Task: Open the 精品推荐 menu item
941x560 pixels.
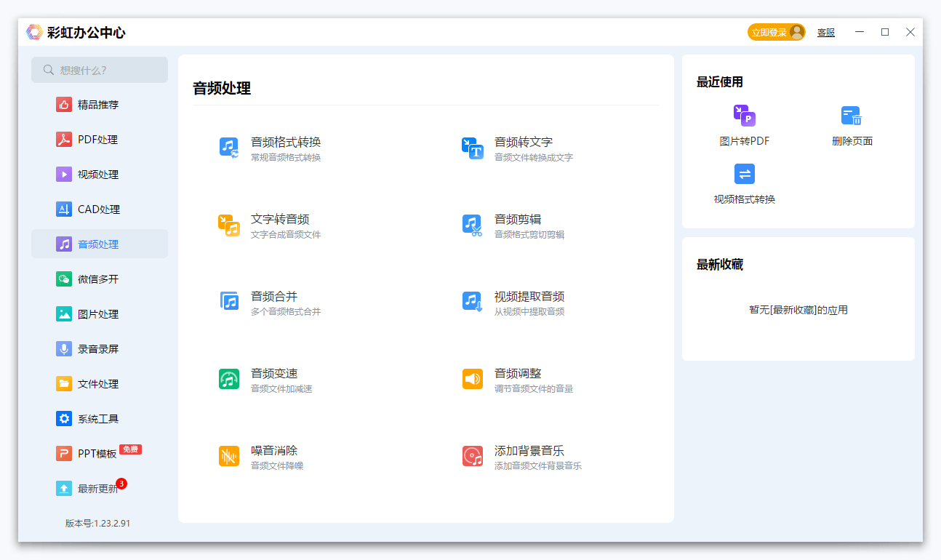Action: [100, 105]
